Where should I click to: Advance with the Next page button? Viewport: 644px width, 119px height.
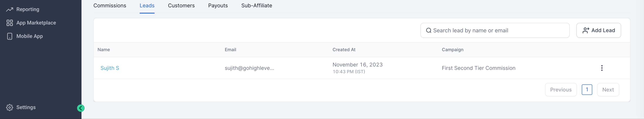pyautogui.click(x=608, y=90)
